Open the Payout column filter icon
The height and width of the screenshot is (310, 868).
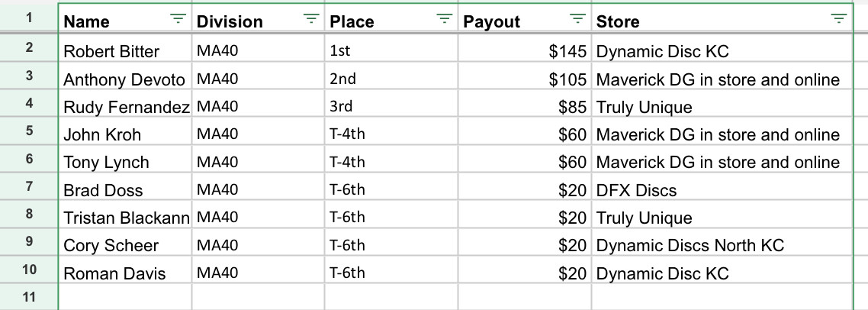click(578, 19)
